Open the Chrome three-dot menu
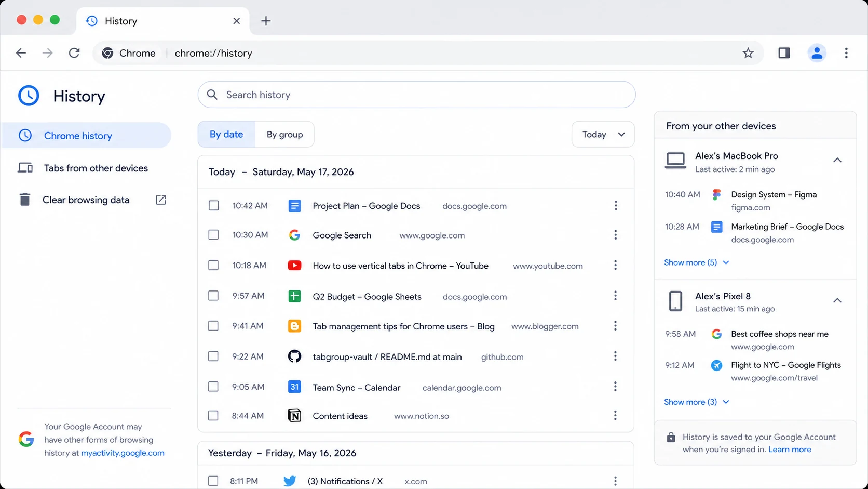This screenshot has height=489, width=868. click(846, 53)
